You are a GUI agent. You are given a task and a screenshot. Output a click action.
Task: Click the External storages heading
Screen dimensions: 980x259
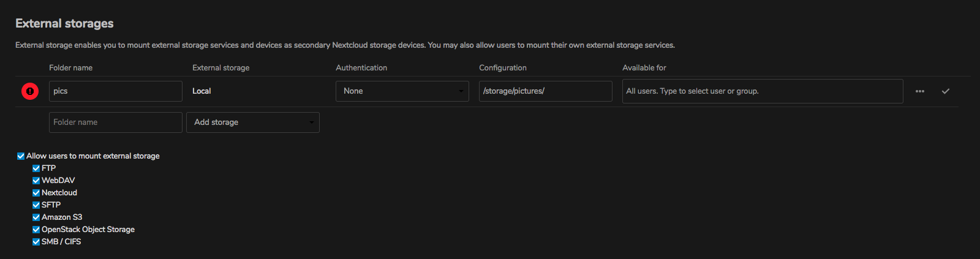pyautogui.click(x=64, y=23)
